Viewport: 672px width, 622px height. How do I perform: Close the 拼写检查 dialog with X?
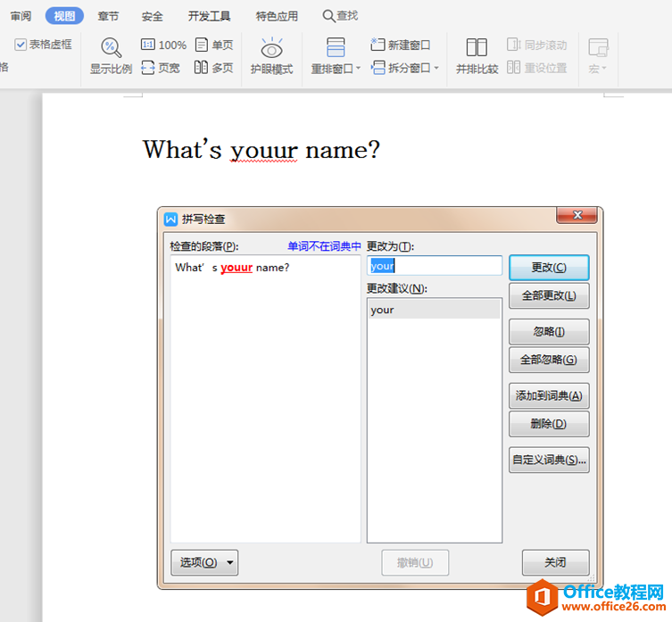point(577,215)
